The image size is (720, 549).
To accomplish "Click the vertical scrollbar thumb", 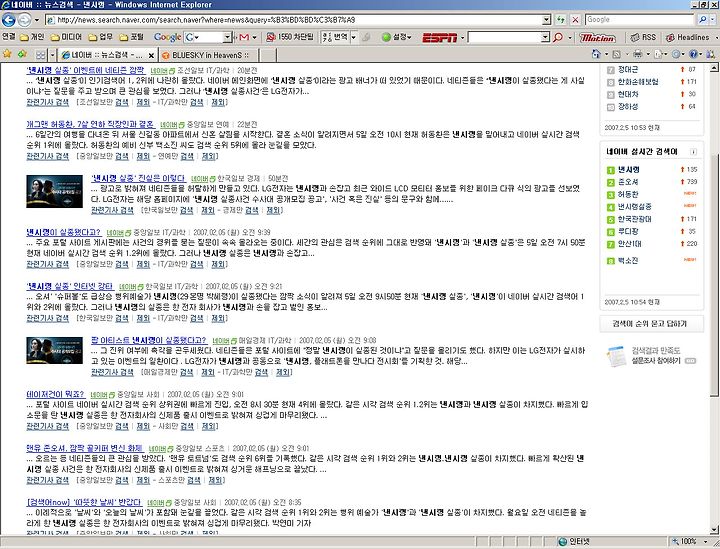I will (714, 275).
